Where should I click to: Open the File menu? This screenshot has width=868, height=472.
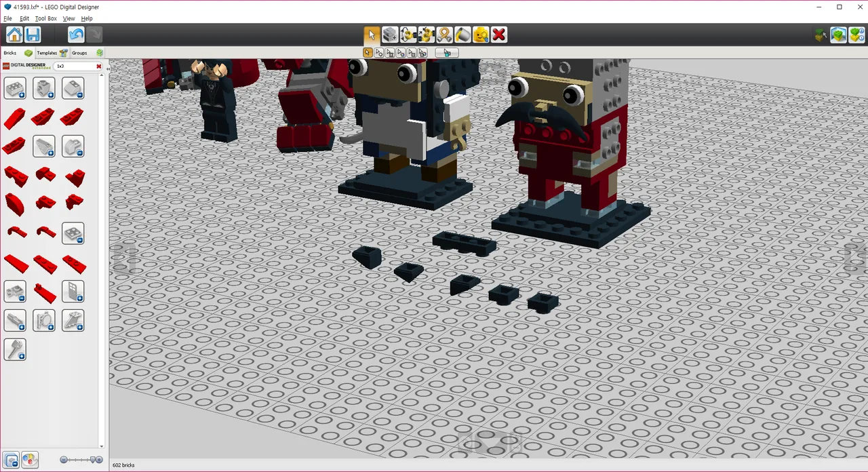click(x=7, y=18)
